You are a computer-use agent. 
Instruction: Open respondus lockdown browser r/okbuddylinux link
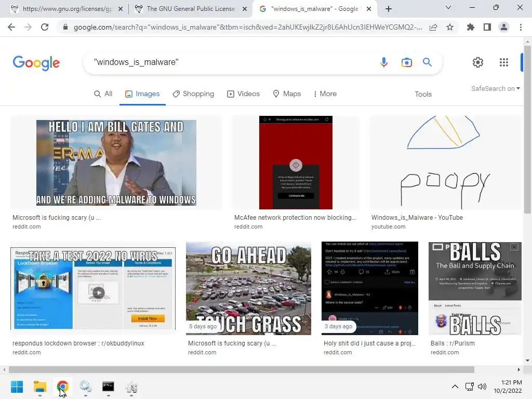click(78, 343)
